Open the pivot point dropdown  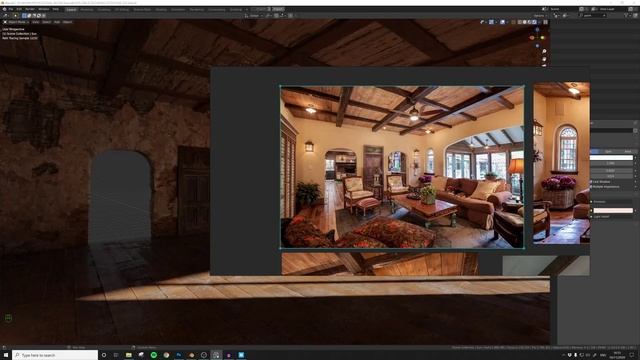point(269,16)
